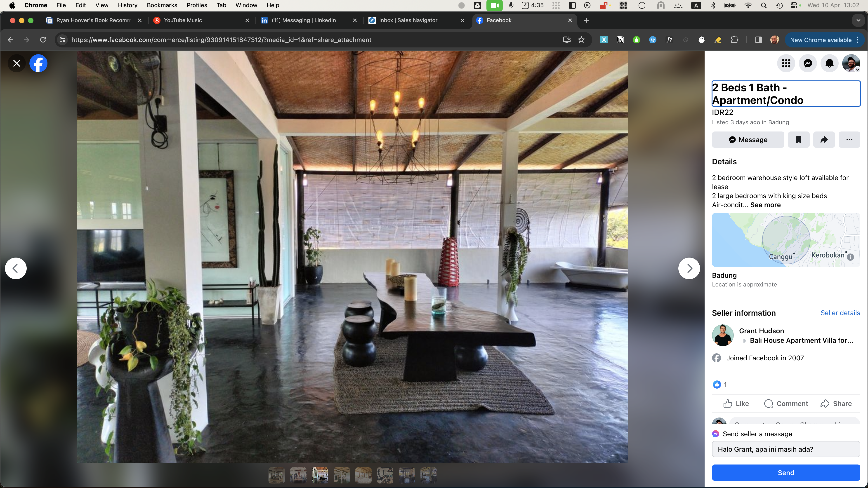Go to the previous listing photo
Viewport: 868px width, 488px height.
[16, 268]
